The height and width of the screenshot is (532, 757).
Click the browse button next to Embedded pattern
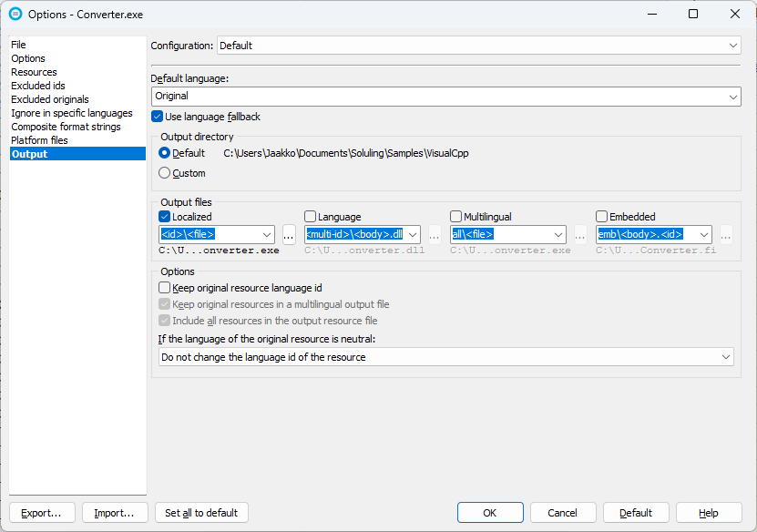pyautogui.click(x=726, y=235)
